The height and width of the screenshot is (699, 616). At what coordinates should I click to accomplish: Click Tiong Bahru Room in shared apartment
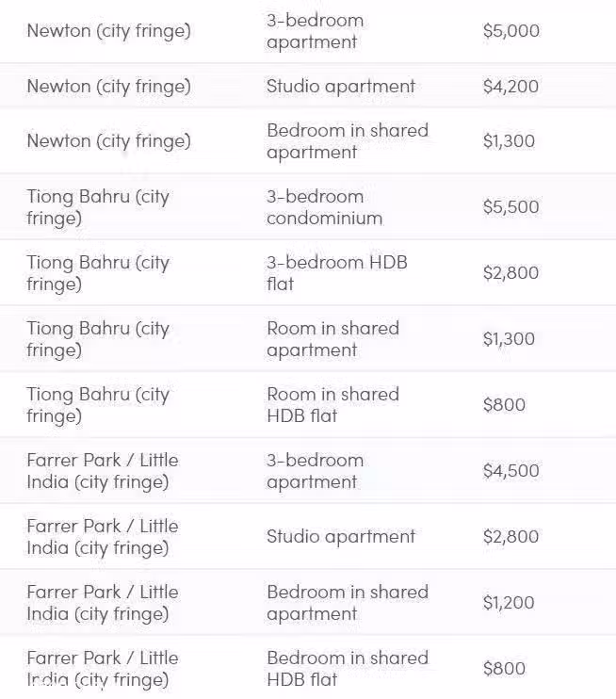(333, 339)
